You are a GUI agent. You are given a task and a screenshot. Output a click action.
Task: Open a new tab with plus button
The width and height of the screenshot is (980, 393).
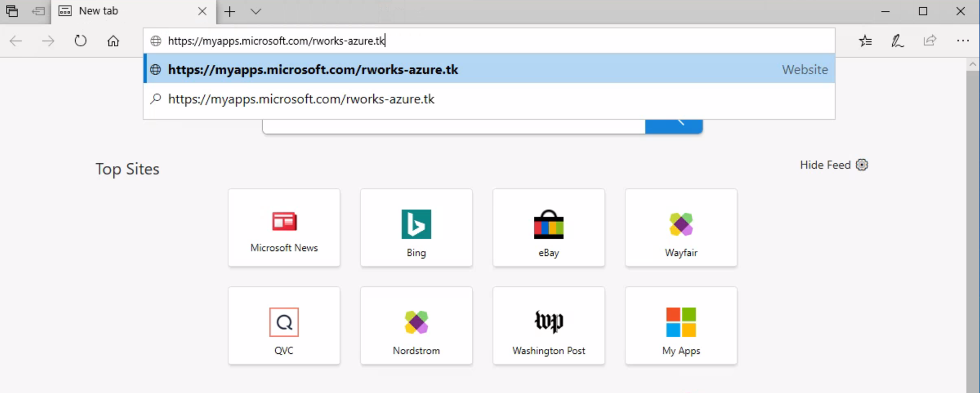(x=230, y=11)
